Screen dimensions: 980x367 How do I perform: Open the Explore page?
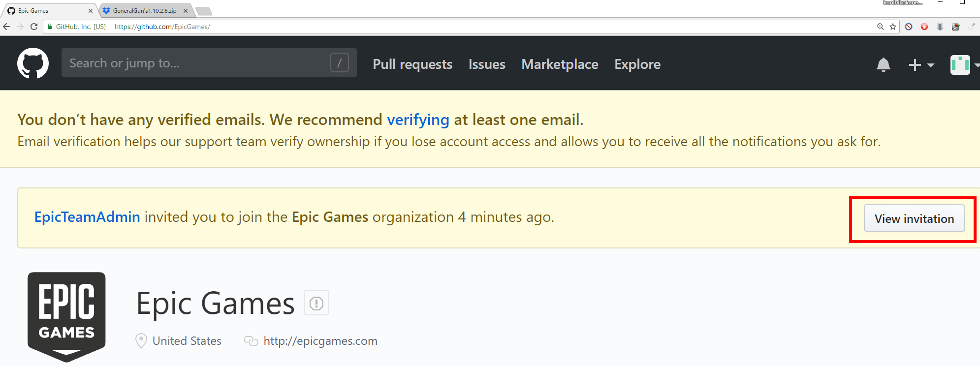(x=637, y=64)
